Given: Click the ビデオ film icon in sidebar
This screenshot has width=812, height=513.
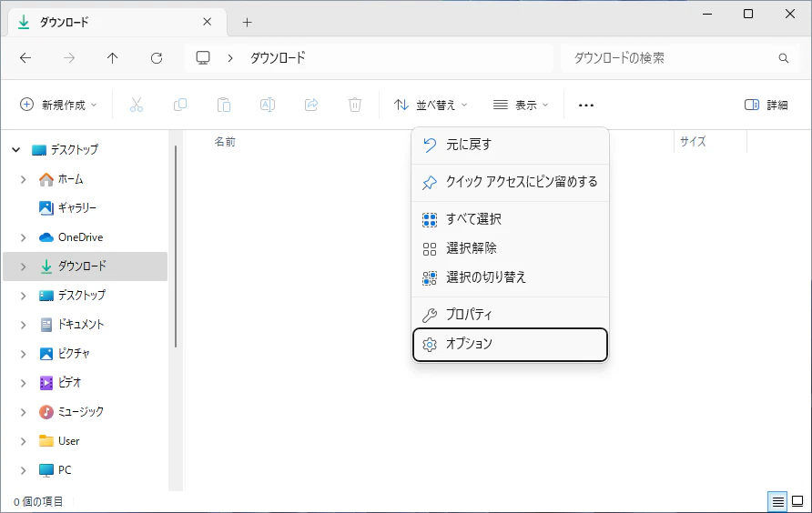Looking at the screenshot, I should coord(46,383).
